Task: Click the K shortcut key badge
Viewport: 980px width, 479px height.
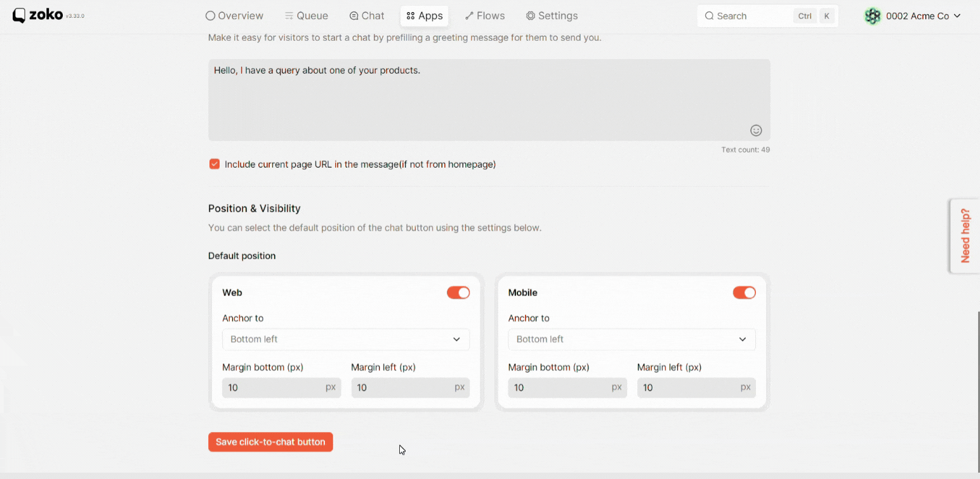Action: click(x=826, y=16)
